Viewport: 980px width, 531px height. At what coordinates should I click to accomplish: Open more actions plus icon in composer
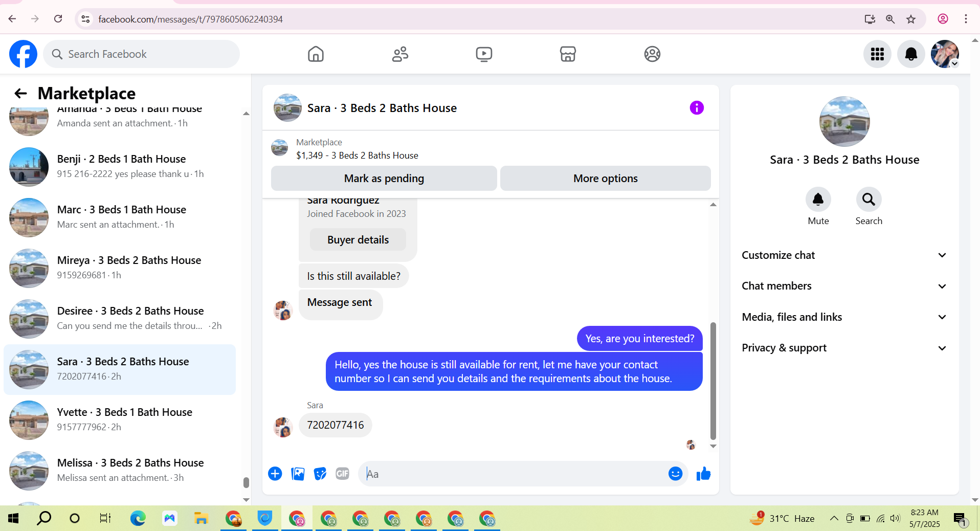click(275, 474)
